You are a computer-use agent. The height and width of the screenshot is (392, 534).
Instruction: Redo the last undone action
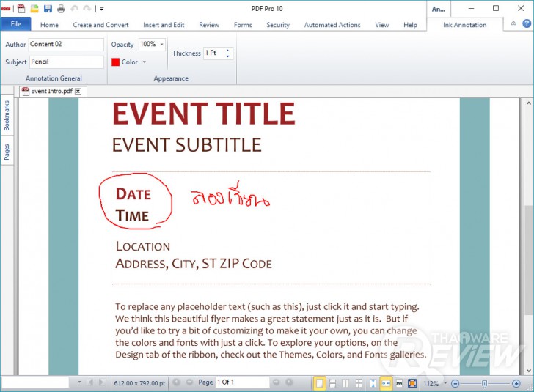coord(87,9)
